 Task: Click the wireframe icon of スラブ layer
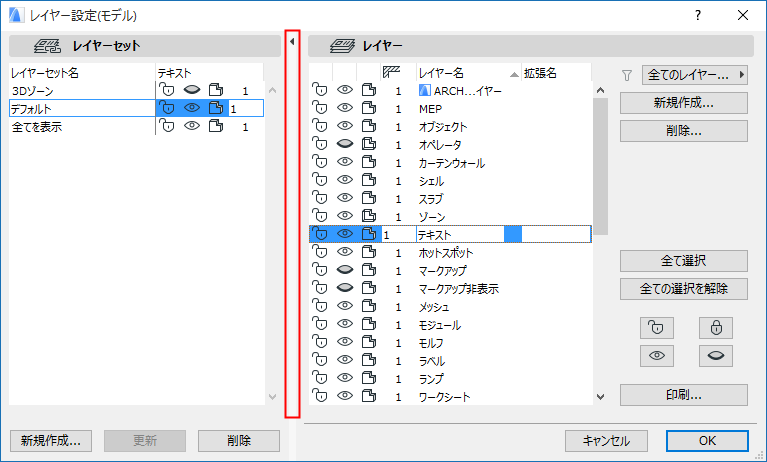(369, 199)
